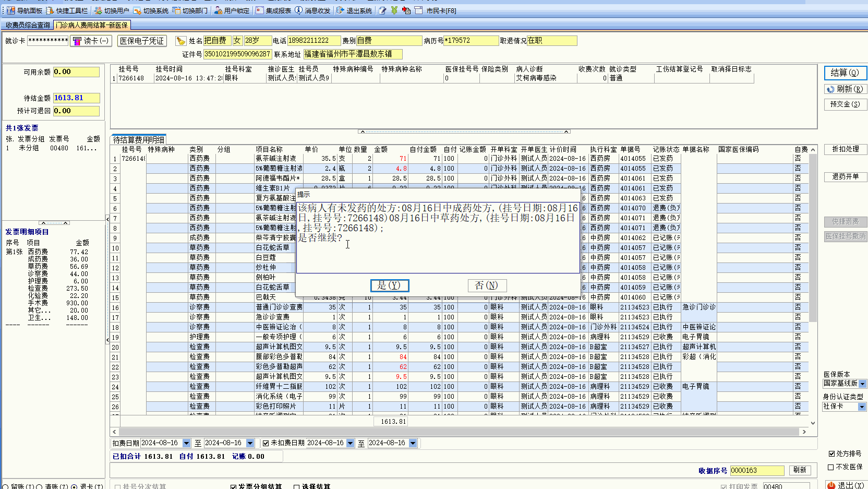Open the 未扣费日期 end date dropdown
The width and height of the screenshot is (868, 489).
click(413, 443)
